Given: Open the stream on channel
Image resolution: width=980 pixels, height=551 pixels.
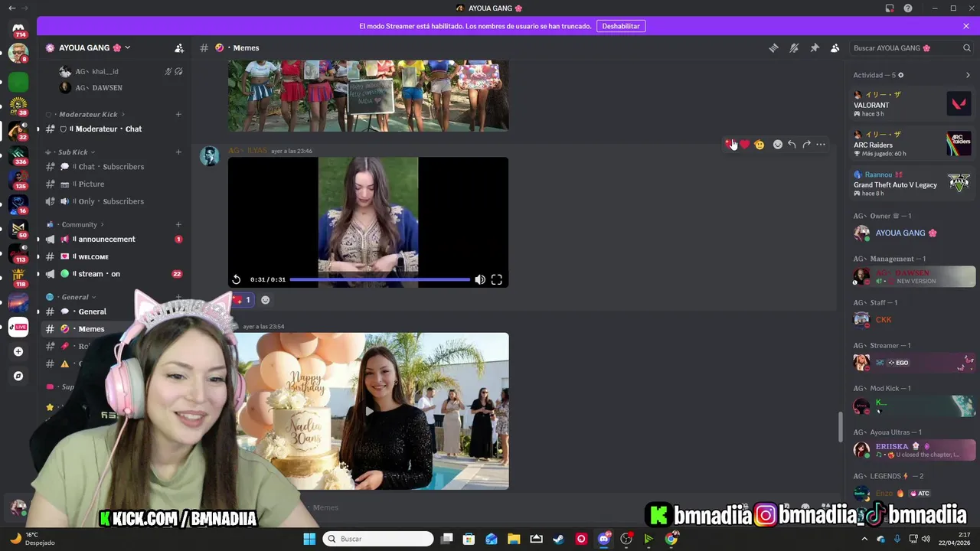Looking at the screenshot, I should tap(114, 273).
